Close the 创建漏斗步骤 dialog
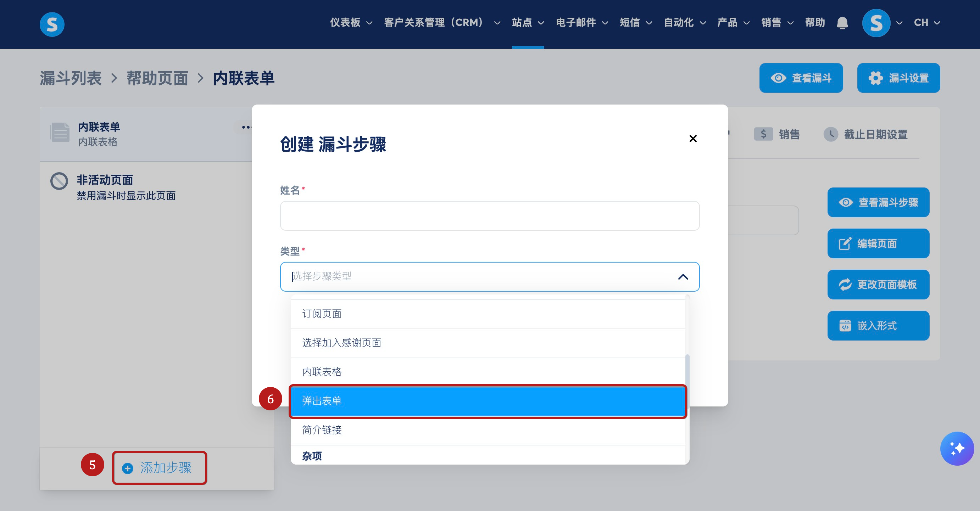980x511 pixels. tap(693, 139)
